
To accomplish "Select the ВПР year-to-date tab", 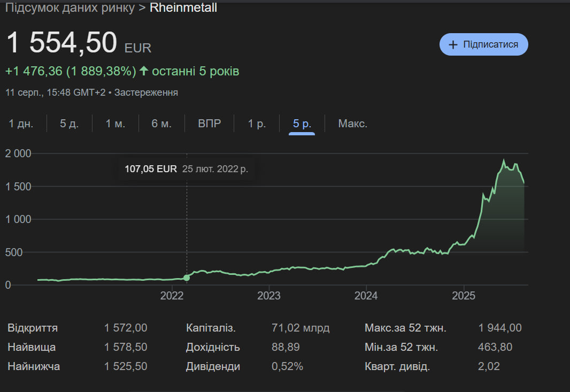I will point(210,124).
